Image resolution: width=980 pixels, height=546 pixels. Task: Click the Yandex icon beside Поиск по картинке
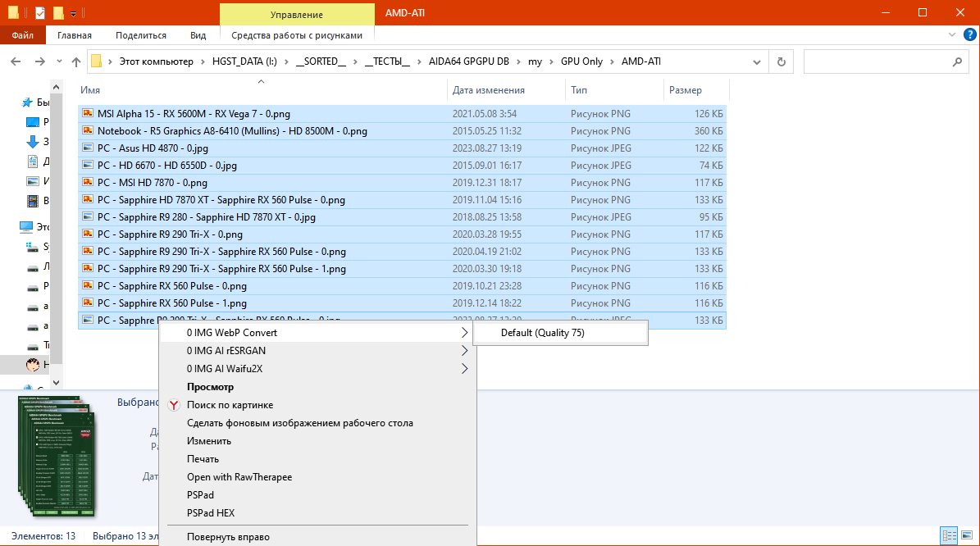click(175, 405)
